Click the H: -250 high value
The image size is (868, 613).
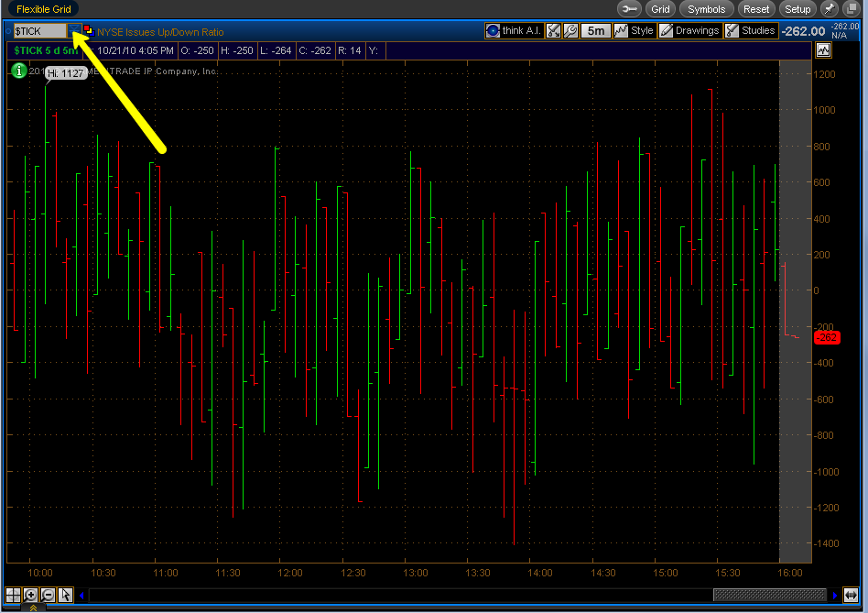pos(237,50)
